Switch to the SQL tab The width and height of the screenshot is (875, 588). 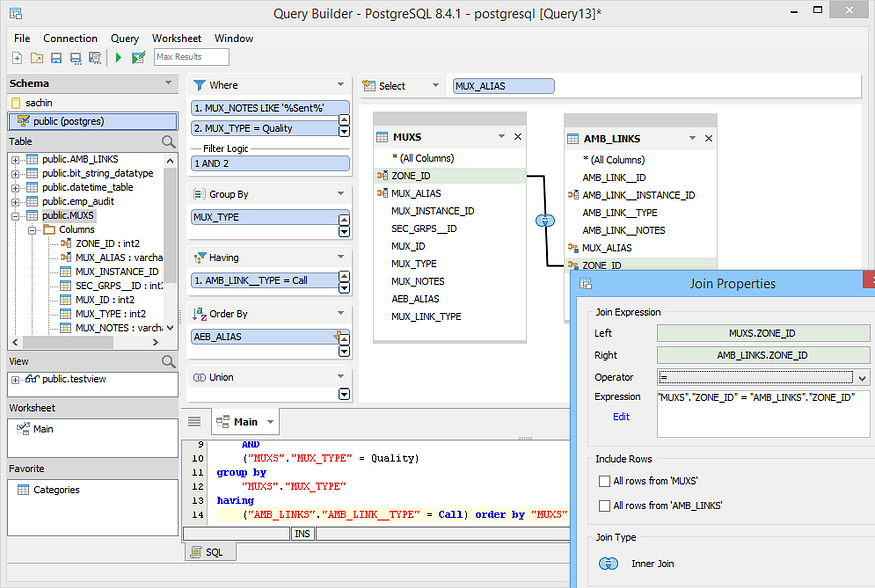pyautogui.click(x=209, y=551)
